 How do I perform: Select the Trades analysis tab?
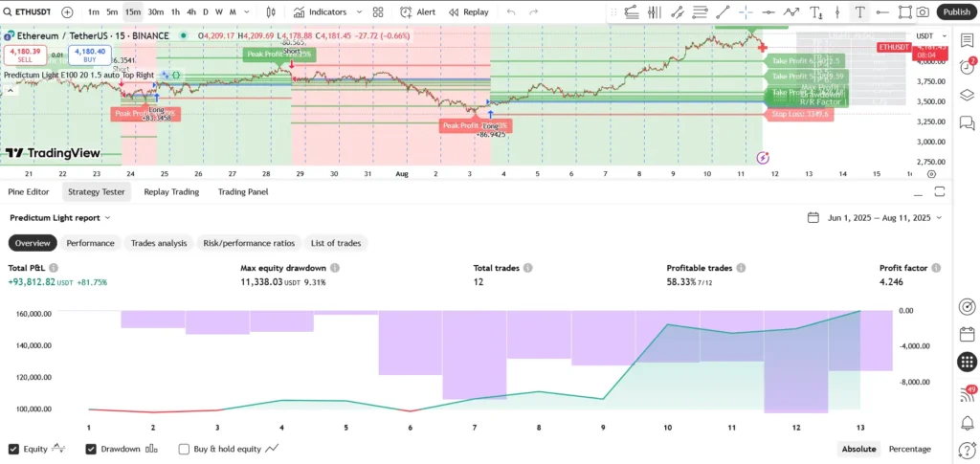(159, 243)
